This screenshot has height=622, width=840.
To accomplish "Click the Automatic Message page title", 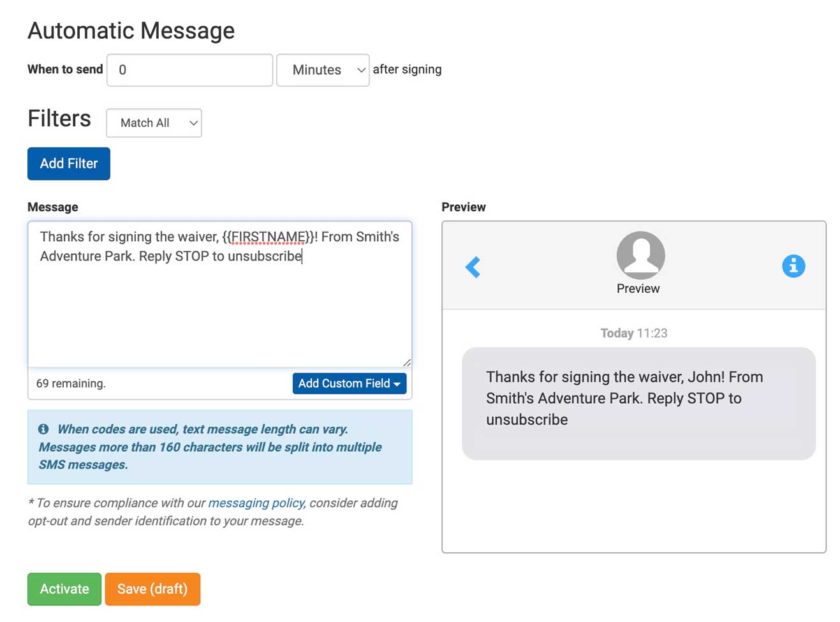I will 131,30.
